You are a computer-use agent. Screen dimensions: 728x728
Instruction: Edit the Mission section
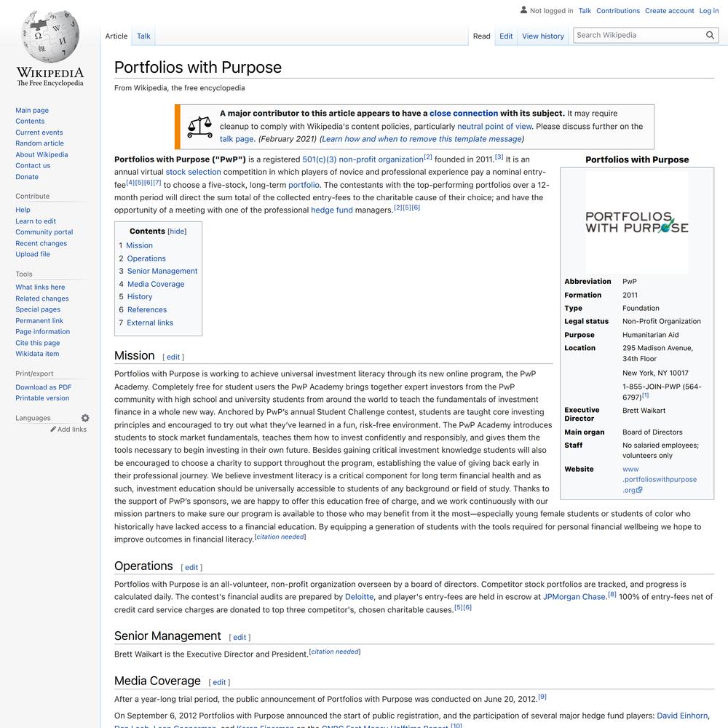click(x=173, y=357)
